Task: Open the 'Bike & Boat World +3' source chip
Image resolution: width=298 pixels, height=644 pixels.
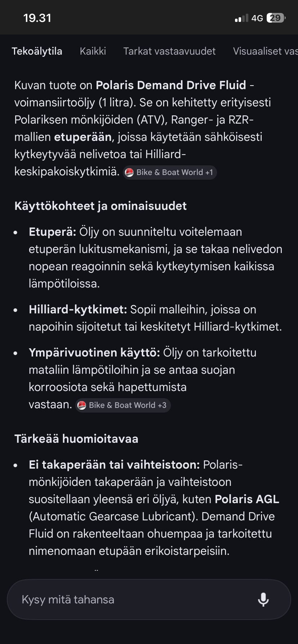Action: coord(122,405)
